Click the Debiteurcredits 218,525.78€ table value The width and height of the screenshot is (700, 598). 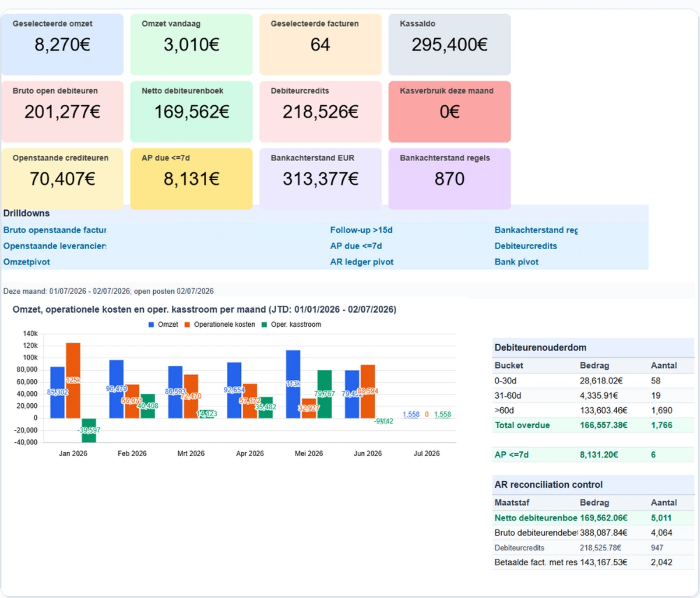coord(600,548)
